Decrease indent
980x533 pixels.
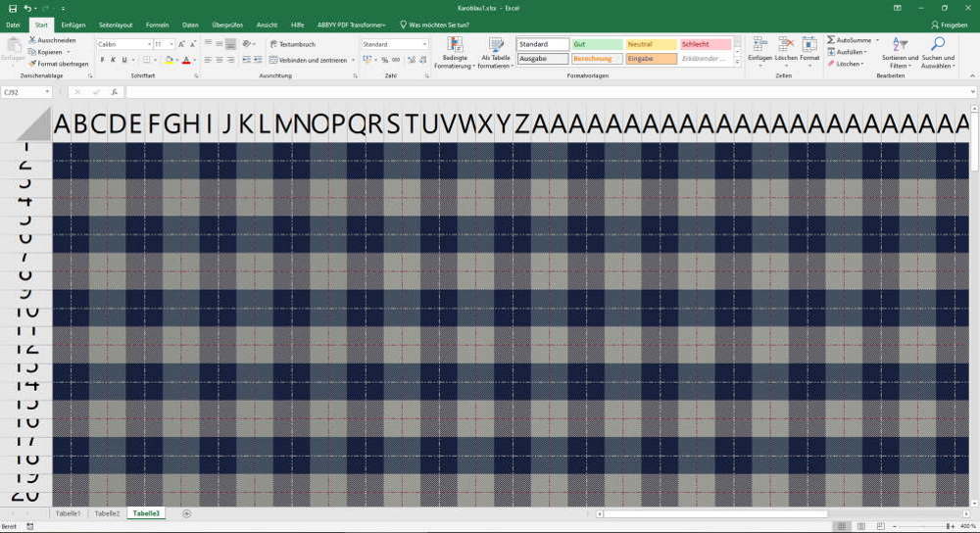[x=246, y=60]
